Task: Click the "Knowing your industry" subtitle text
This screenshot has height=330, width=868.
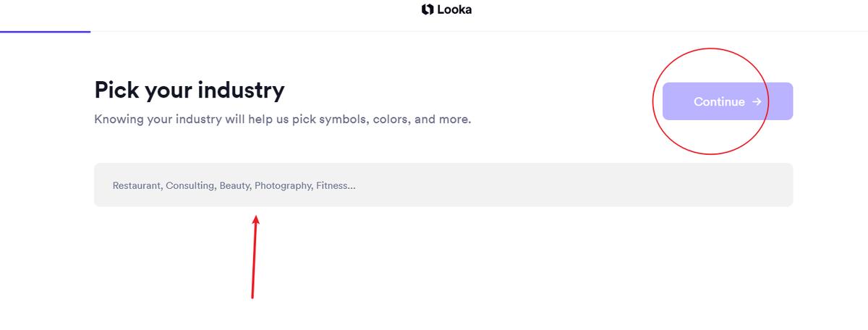Action: (x=282, y=119)
